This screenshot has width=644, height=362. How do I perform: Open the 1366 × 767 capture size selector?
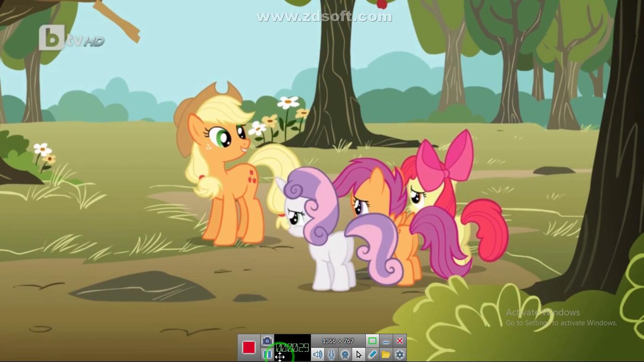click(338, 341)
